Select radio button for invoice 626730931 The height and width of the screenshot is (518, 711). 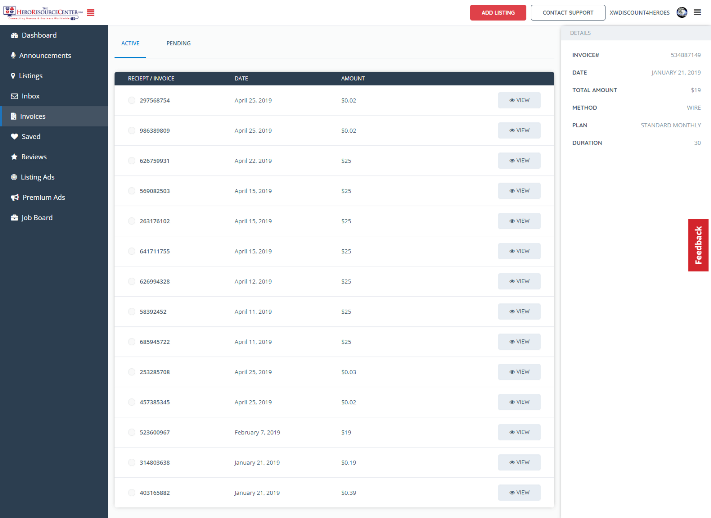(x=132, y=161)
